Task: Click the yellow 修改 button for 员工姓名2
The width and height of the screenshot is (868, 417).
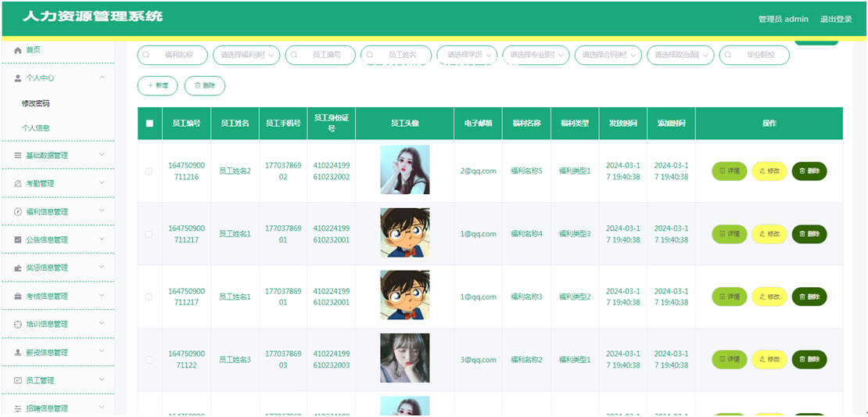Action: (x=769, y=171)
